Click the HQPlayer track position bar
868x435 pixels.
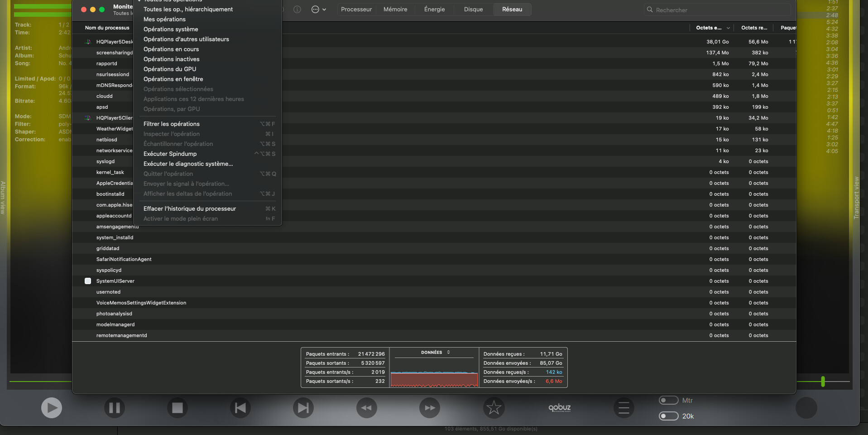tap(40, 382)
